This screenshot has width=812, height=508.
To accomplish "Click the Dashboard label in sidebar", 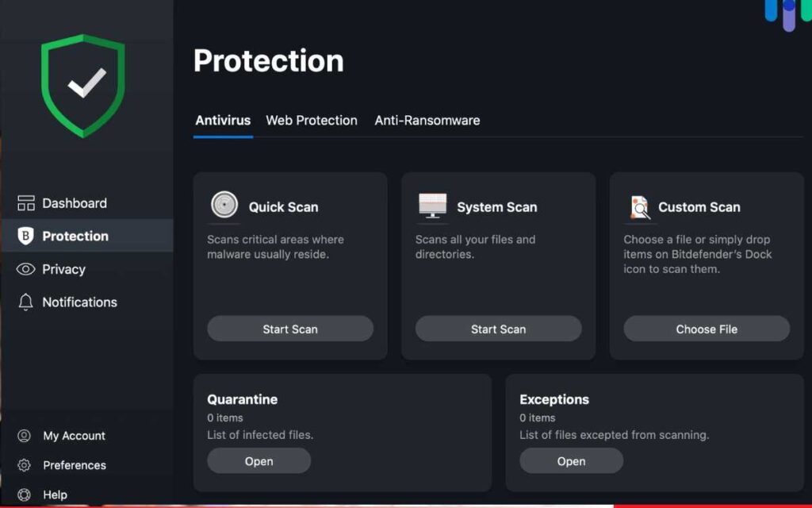I will pos(75,203).
